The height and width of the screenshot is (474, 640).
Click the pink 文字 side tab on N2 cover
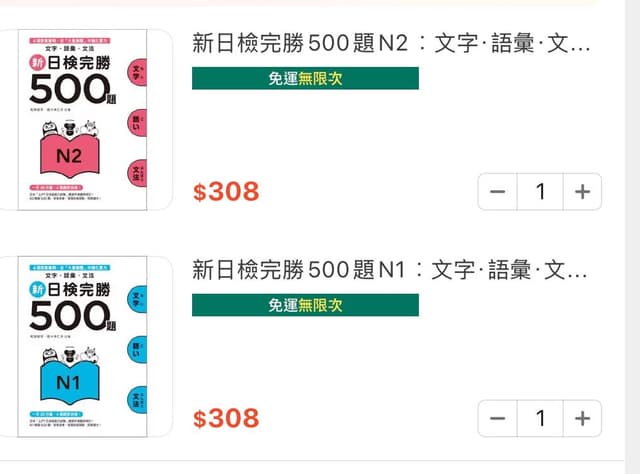137,73
